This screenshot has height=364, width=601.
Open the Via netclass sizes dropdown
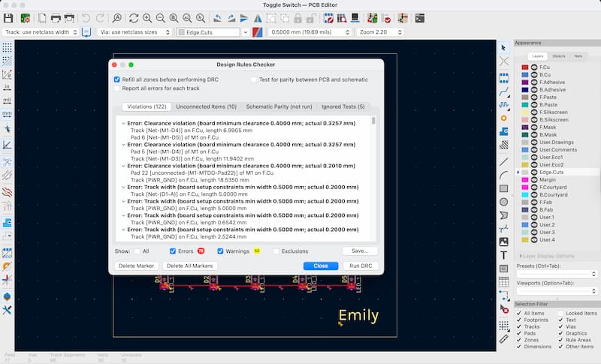pos(134,32)
